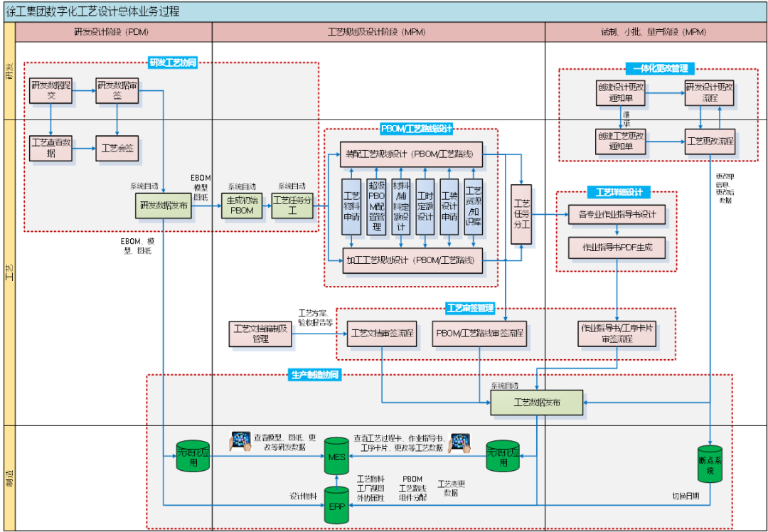Select the 装配工艺规划设计 box
Screen dimensions: 768x532
click(412, 154)
